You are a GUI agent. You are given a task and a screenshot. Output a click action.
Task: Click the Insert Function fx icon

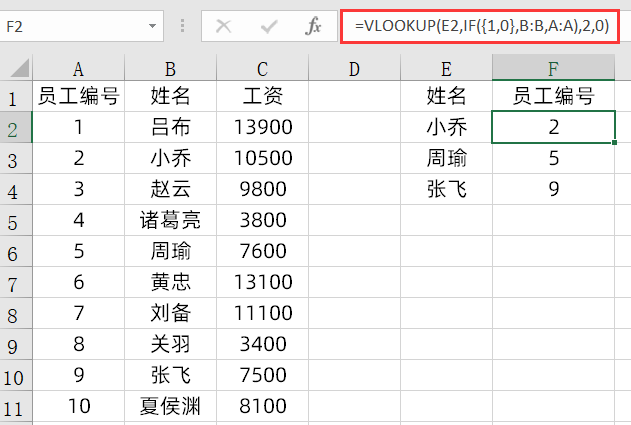click(313, 27)
